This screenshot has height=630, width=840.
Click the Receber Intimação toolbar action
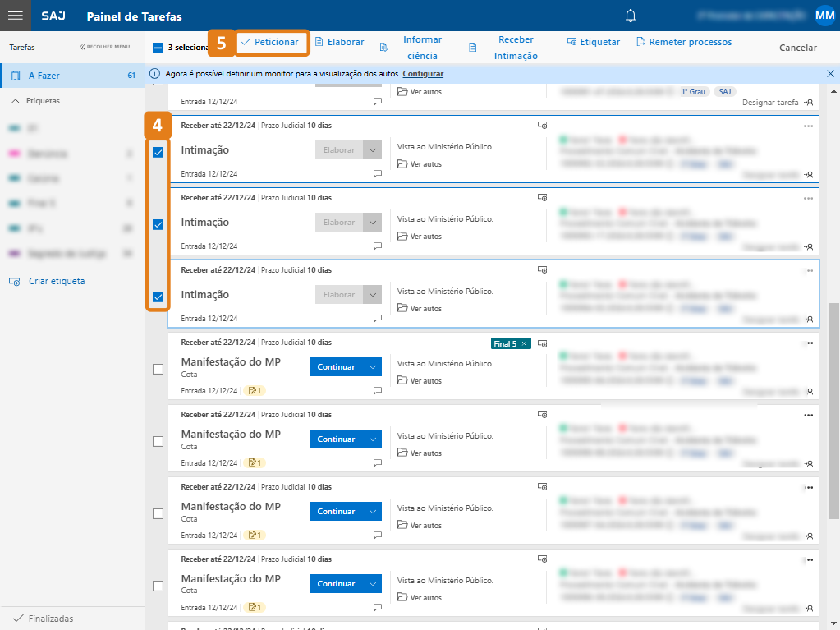(x=507, y=48)
